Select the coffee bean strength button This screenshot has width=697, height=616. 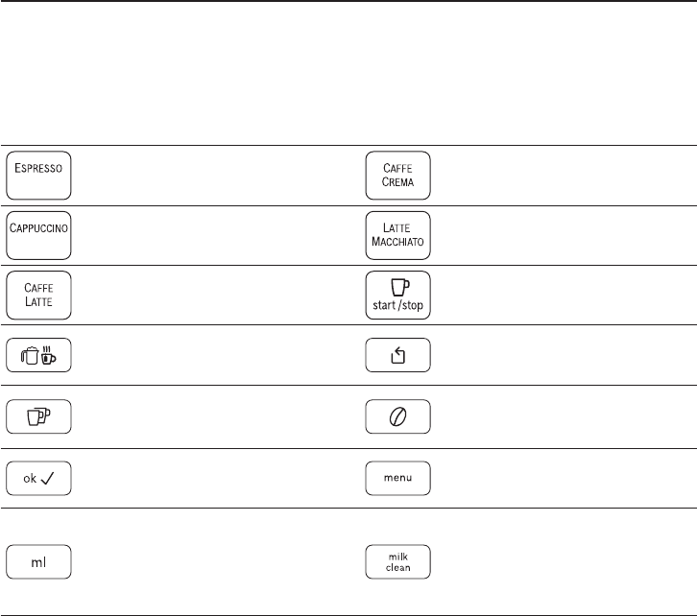pyautogui.click(x=399, y=417)
